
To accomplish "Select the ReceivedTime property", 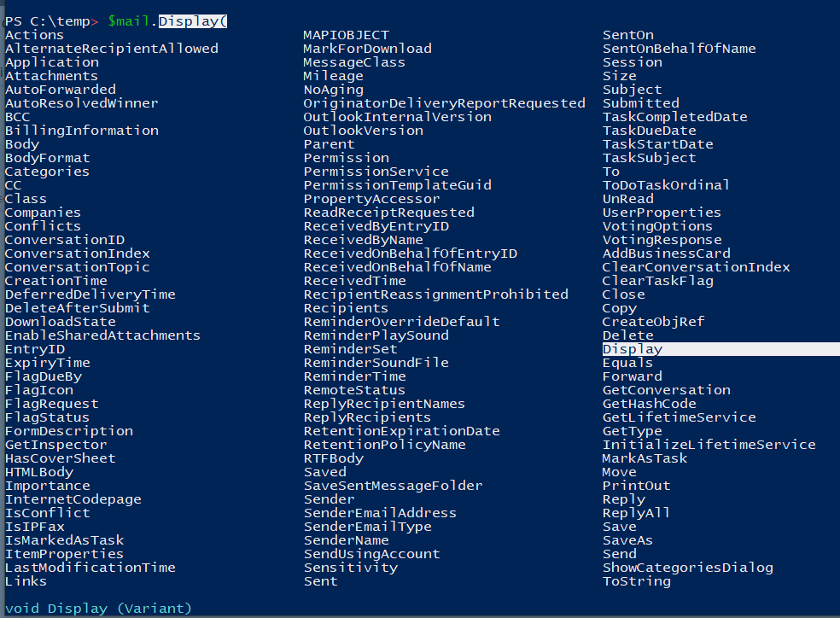I will pos(354,281).
